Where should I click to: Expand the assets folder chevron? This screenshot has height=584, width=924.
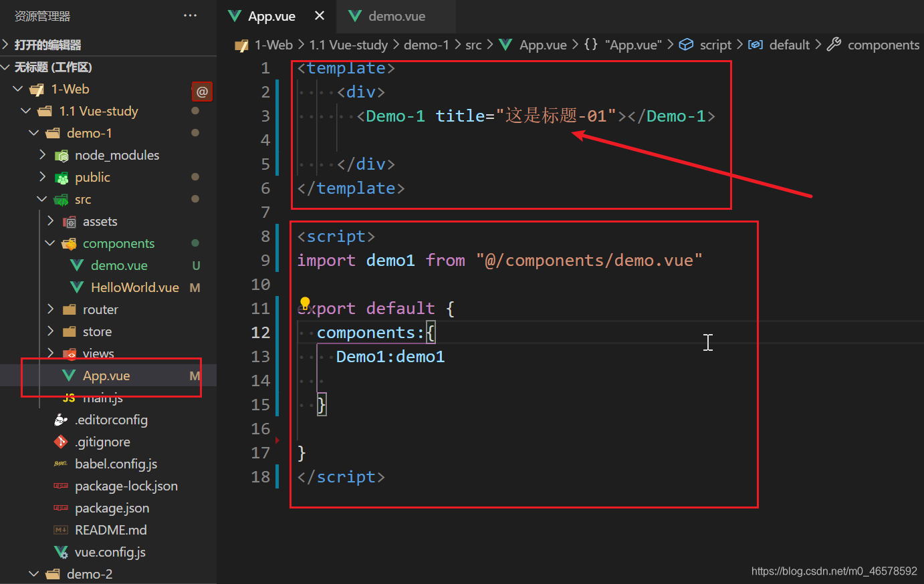click(x=50, y=221)
